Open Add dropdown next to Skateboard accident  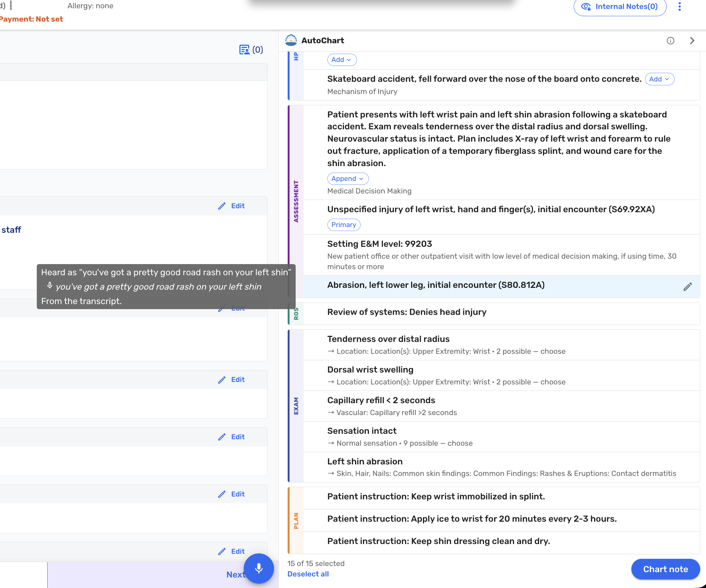[x=659, y=79]
